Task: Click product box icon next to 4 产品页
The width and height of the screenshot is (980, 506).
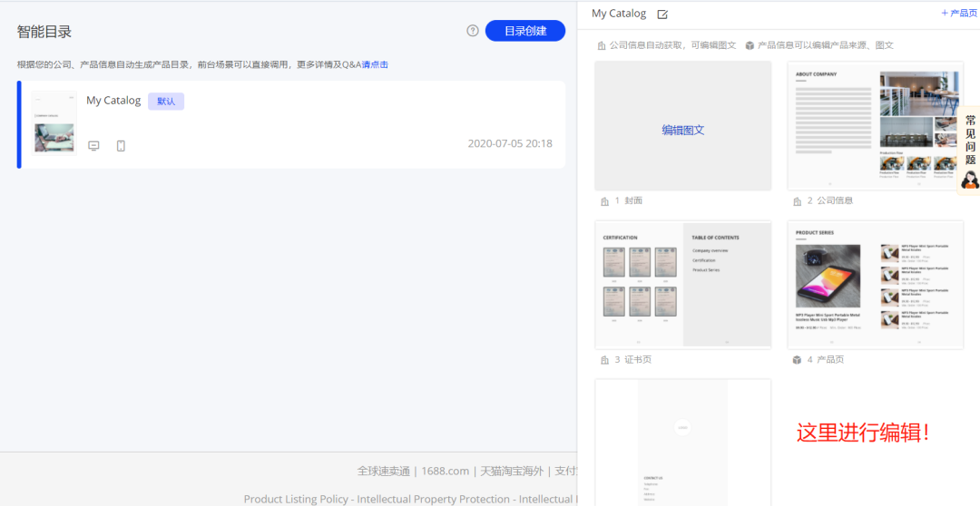Action: (797, 360)
